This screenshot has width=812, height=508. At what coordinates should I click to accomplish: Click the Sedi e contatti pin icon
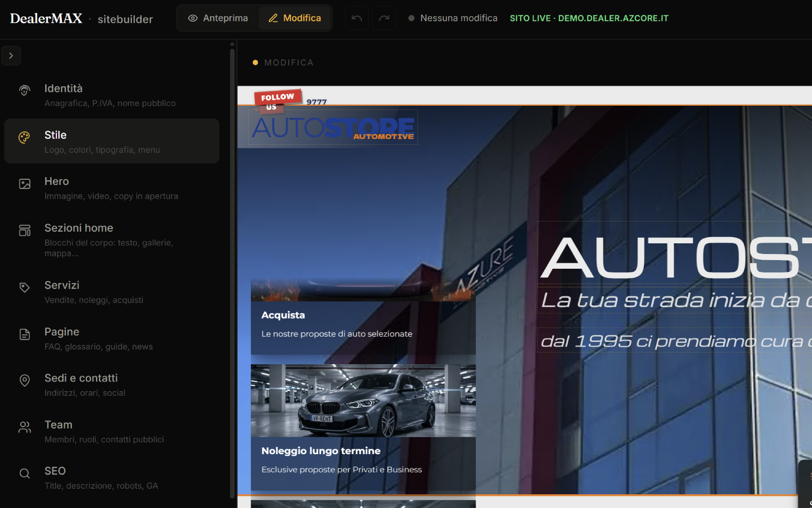click(x=24, y=380)
